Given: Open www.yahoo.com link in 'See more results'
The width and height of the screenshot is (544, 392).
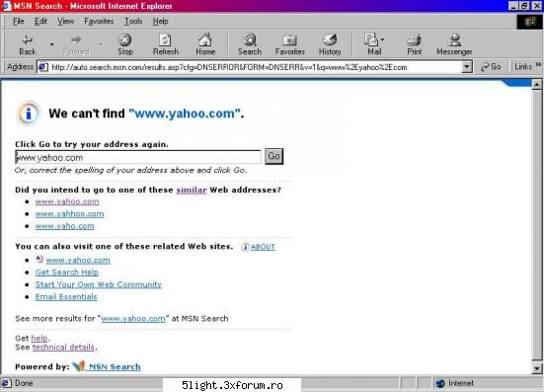Looking at the screenshot, I should tap(133, 319).
